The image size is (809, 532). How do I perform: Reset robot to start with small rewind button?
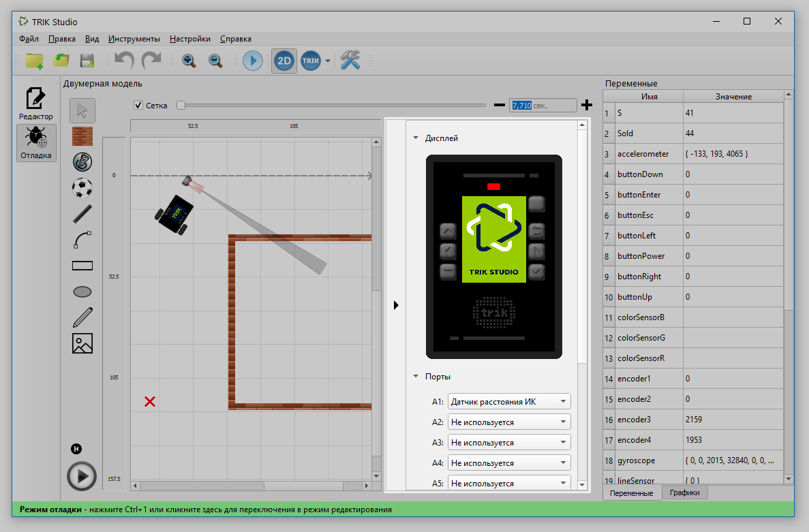tap(76, 449)
